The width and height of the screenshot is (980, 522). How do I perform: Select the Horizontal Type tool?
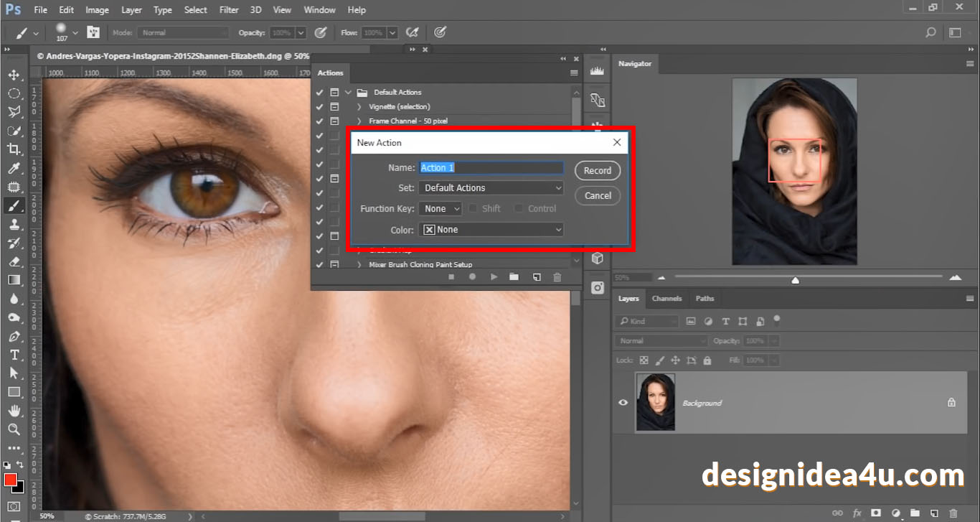click(14, 355)
